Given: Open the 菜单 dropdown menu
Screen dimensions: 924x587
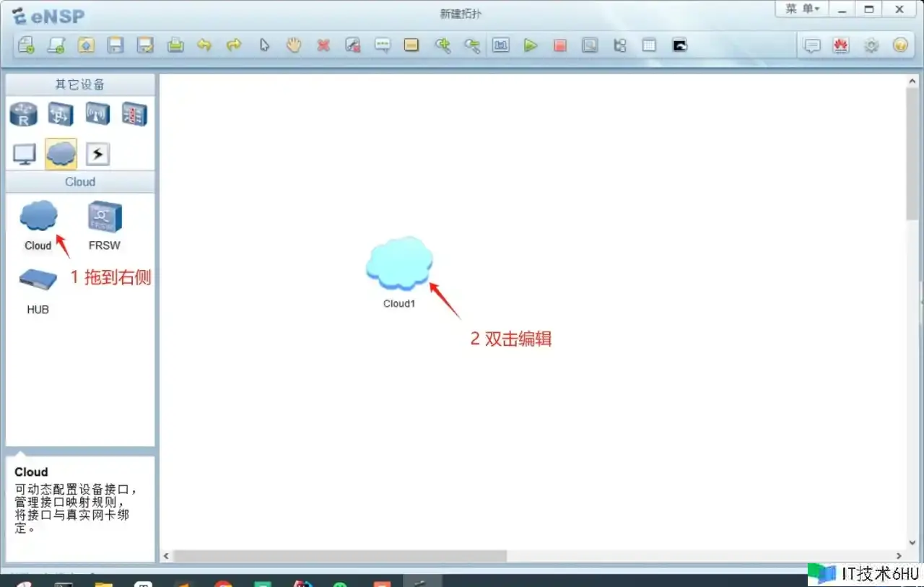Looking at the screenshot, I should point(802,9).
